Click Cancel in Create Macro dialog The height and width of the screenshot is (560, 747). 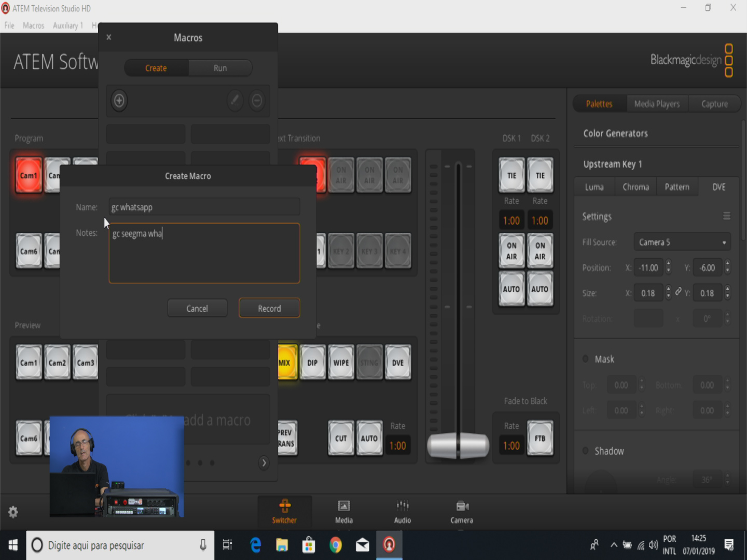click(x=197, y=308)
